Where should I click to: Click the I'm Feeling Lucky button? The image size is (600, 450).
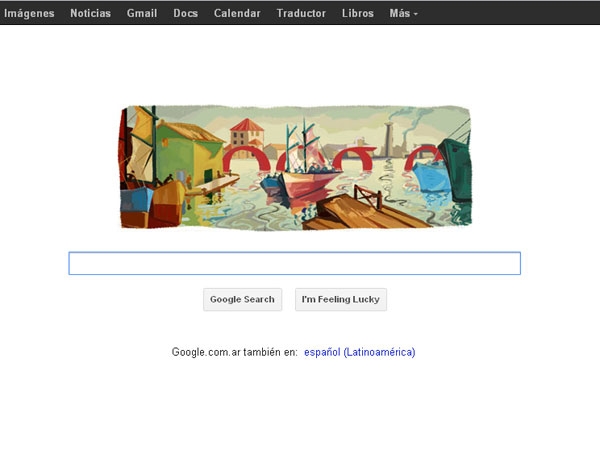click(x=341, y=299)
